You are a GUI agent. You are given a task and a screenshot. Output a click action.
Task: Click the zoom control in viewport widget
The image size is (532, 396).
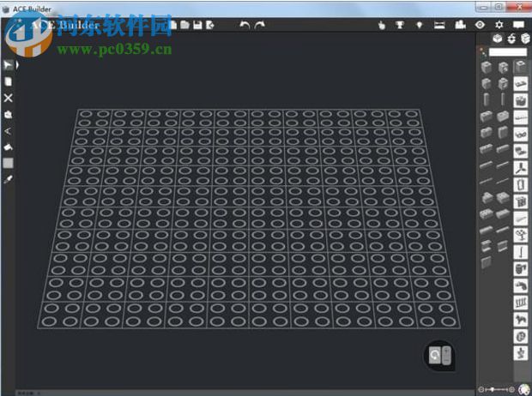tap(446, 356)
